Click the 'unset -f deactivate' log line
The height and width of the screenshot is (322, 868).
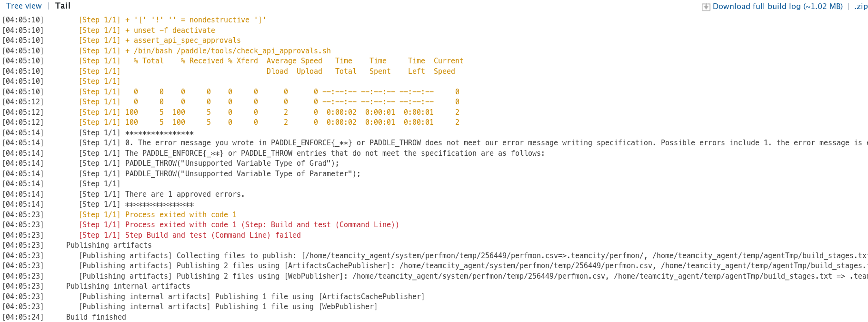(147, 30)
